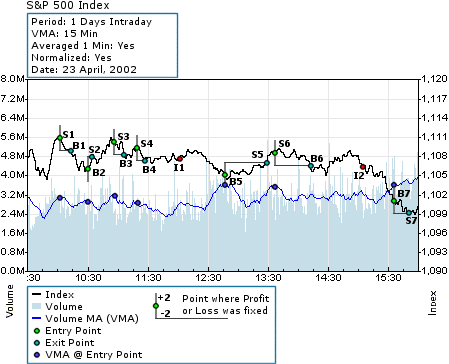
Task: Click the teal exit dot at S7
Action: pyautogui.click(x=409, y=213)
